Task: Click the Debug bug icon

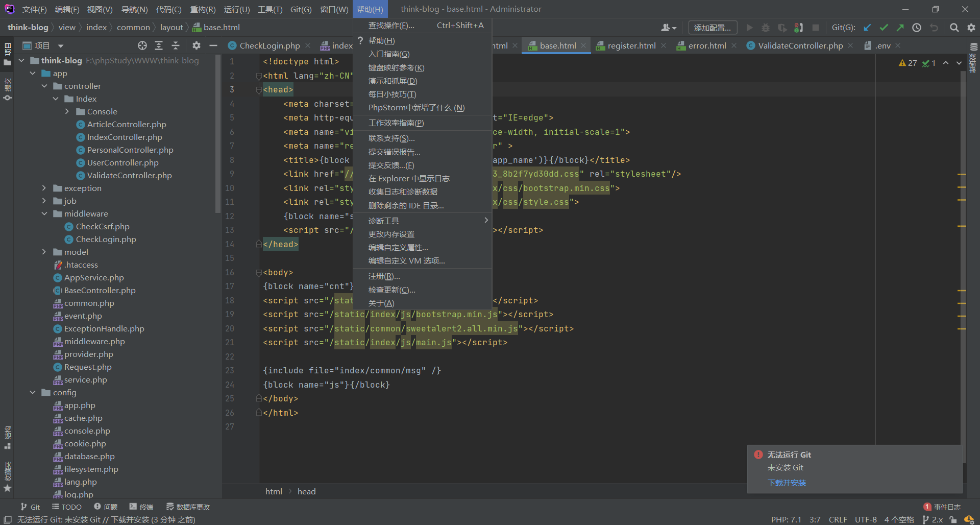Action: (x=766, y=28)
